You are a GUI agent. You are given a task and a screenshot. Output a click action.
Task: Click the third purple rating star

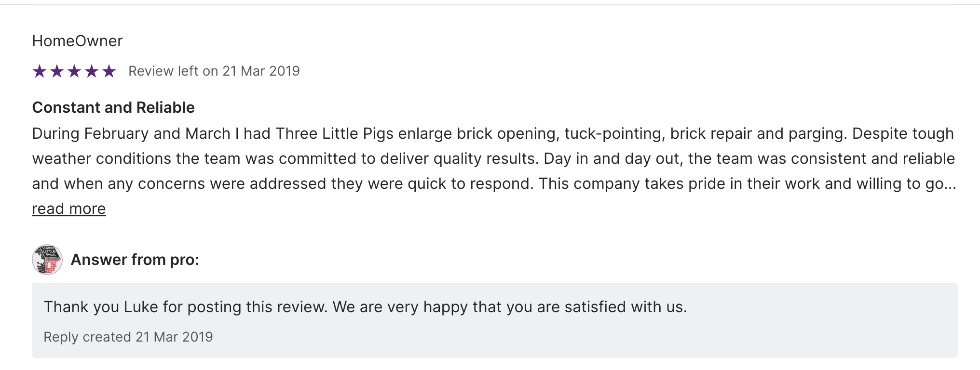(74, 71)
